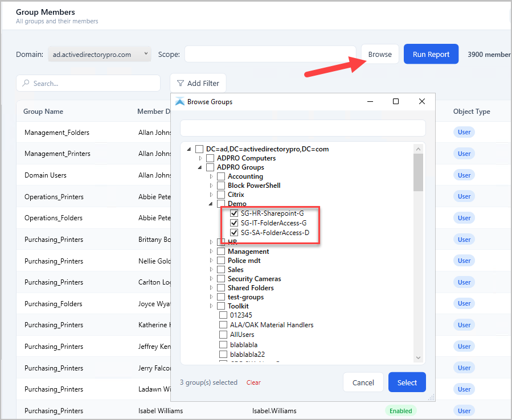
Task: Sort by Group Name column header
Action: (43, 112)
